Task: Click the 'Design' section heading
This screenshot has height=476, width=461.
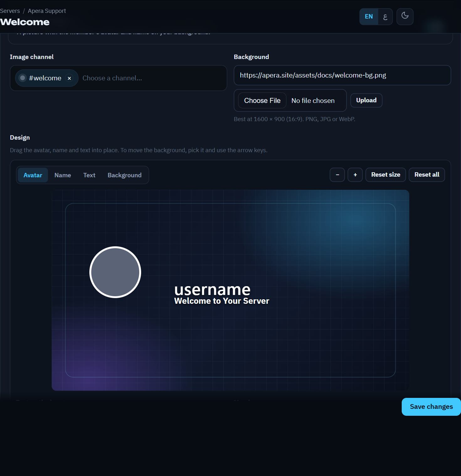Action: (x=20, y=137)
